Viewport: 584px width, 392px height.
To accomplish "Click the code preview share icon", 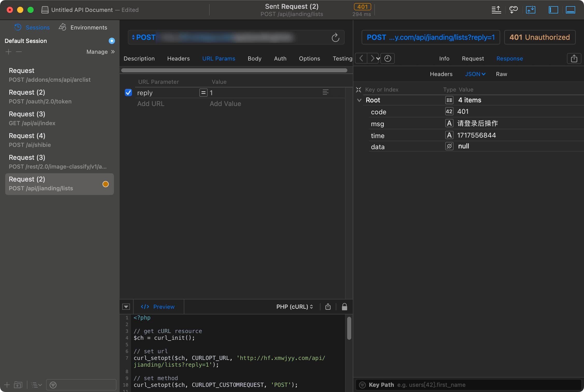I will point(328,307).
